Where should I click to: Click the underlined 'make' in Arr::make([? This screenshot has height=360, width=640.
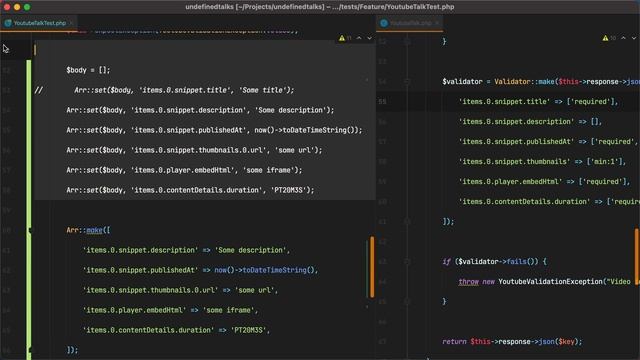(x=94, y=231)
